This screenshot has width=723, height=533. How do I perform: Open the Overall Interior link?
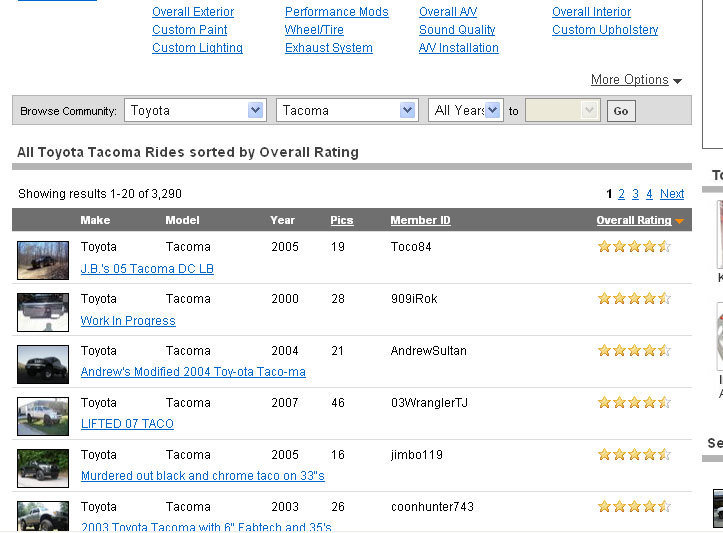[x=591, y=12]
